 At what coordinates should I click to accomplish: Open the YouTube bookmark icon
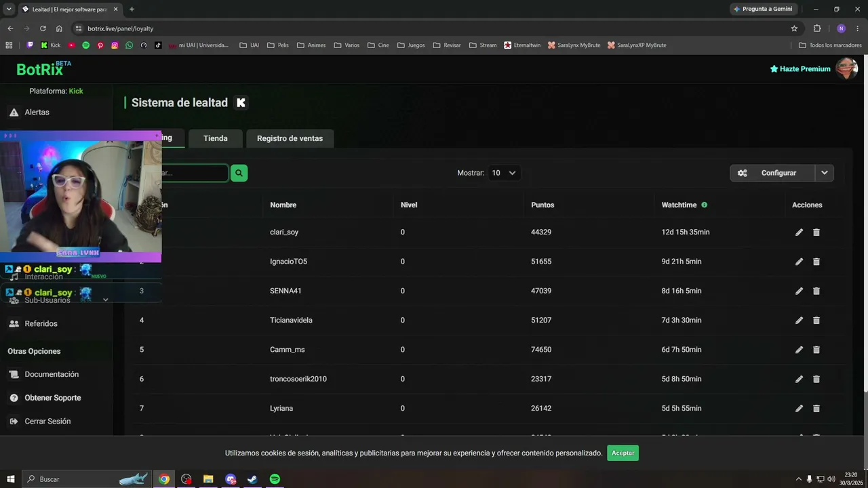(71, 45)
